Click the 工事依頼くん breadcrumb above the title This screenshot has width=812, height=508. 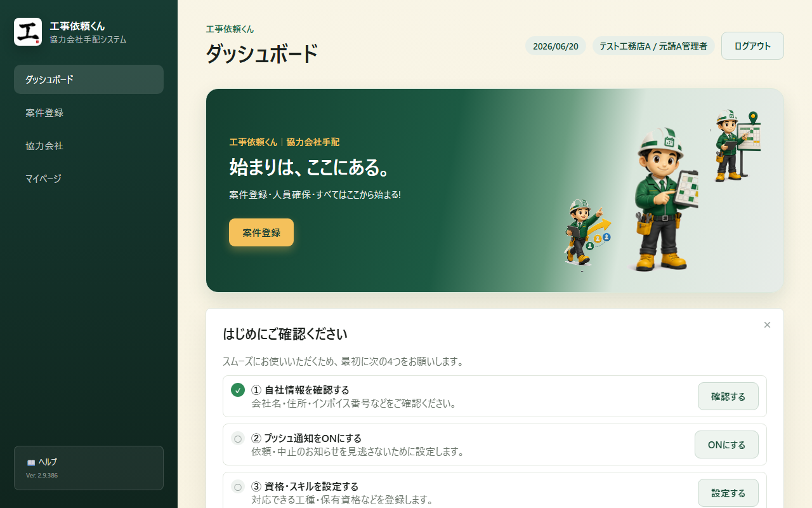[x=230, y=29]
